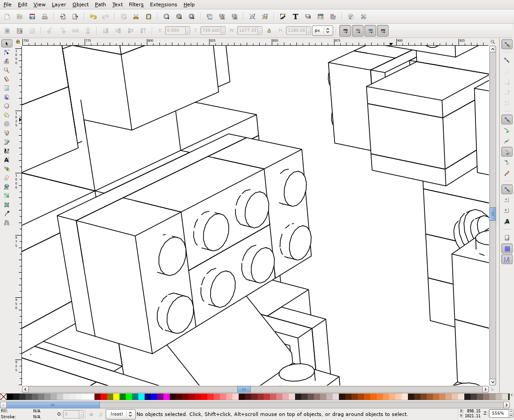Viewport: 514px width, 420px height.
Task: Click the no-paint X swatch
Action: 4,397
